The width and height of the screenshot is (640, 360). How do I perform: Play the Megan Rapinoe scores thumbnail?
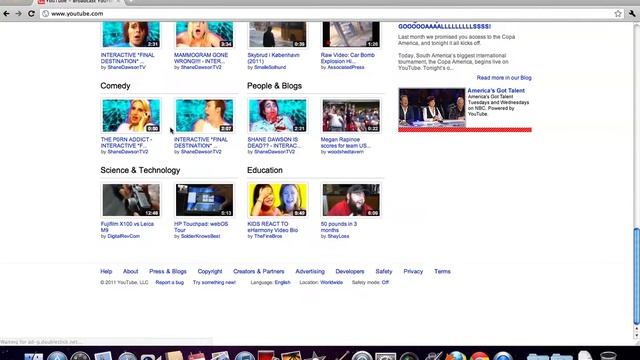pos(351,116)
